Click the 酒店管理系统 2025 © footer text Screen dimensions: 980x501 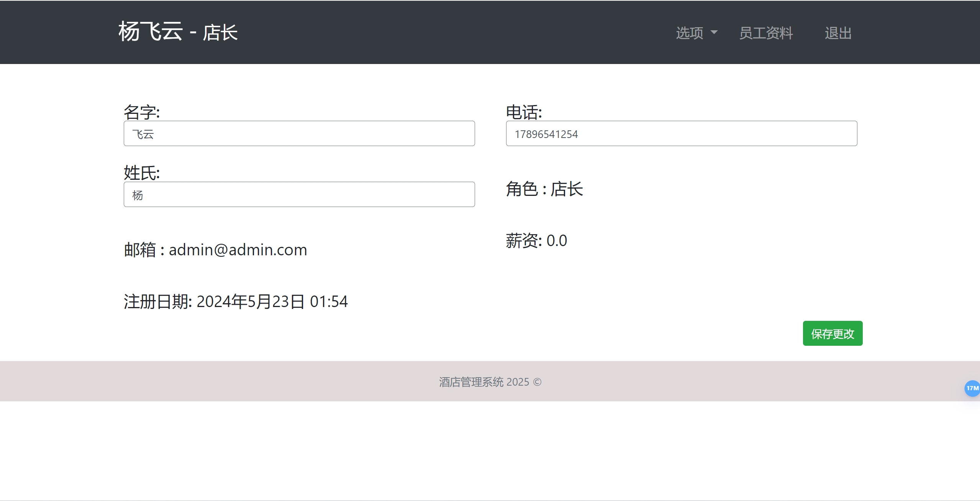tap(490, 382)
